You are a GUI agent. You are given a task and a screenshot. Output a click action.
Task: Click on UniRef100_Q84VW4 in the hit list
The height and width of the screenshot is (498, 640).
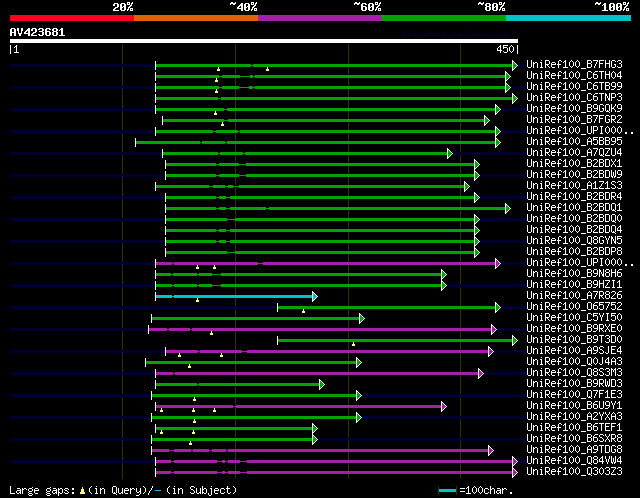coord(574,461)
